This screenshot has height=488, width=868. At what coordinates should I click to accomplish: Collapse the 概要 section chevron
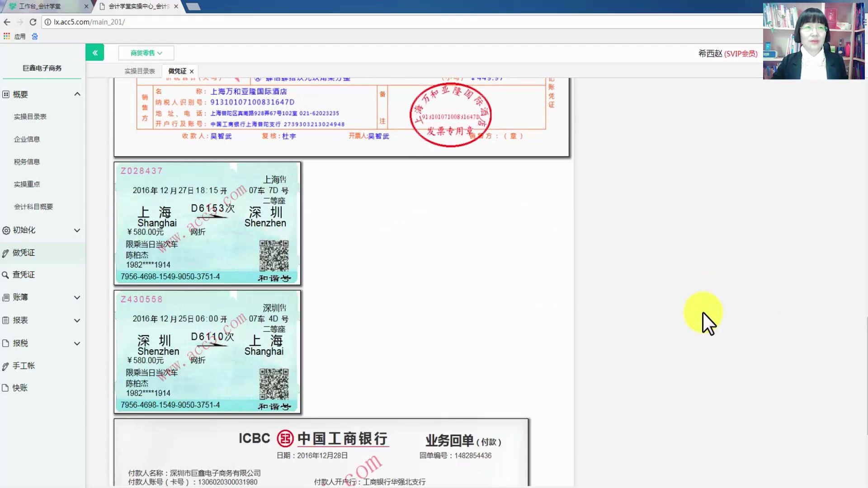(77, 94)
